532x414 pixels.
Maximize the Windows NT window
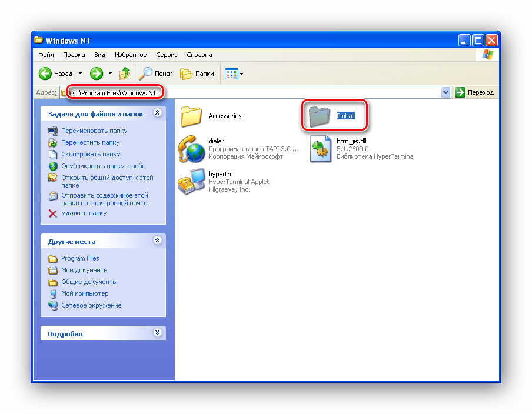[x=478, y=41]
